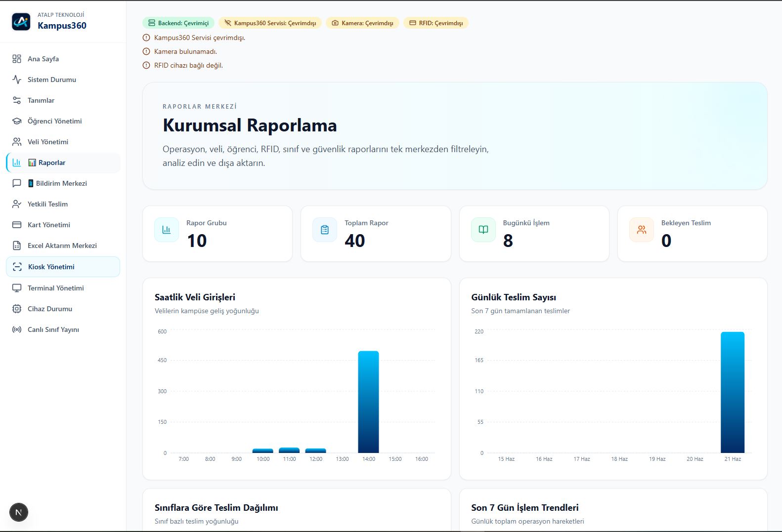Click the Excel Aktarım Merkezi file icon
The height and width of the screenshot is (532, 782).
point(17,246)
